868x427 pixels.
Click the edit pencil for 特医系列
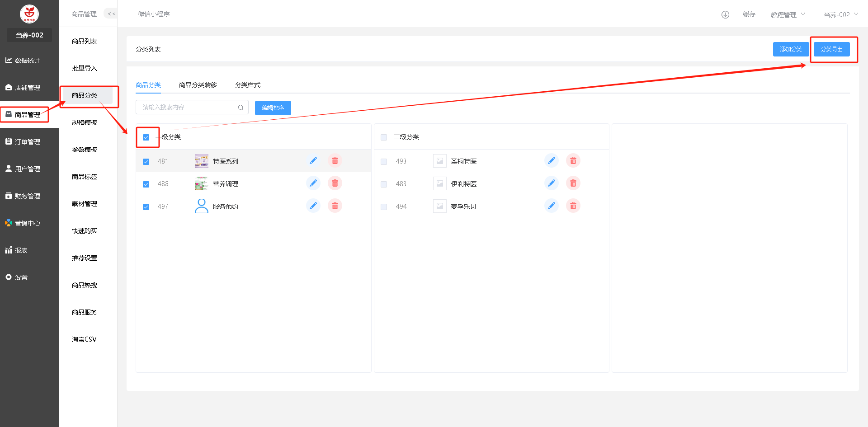point(313,161)
